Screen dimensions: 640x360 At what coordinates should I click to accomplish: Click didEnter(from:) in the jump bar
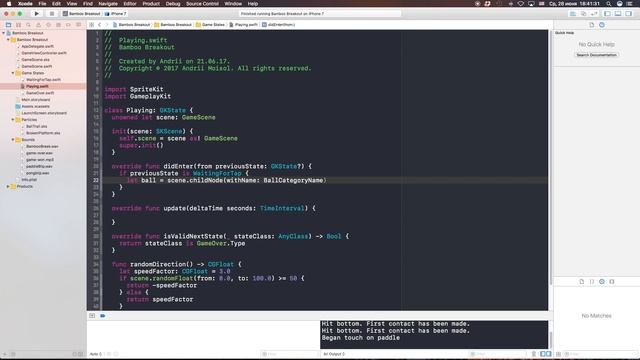[x=278, y=25]
